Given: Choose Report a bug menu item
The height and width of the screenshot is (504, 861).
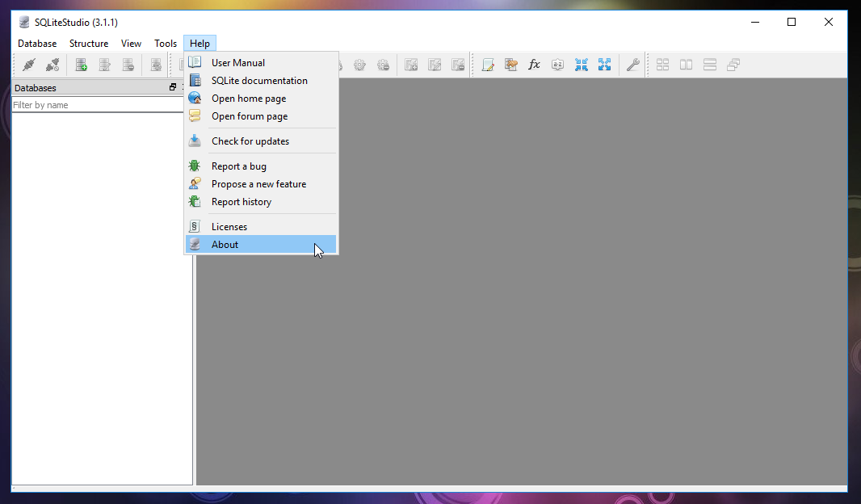Looking at the screenshot, I should click(x=261, y=166).
